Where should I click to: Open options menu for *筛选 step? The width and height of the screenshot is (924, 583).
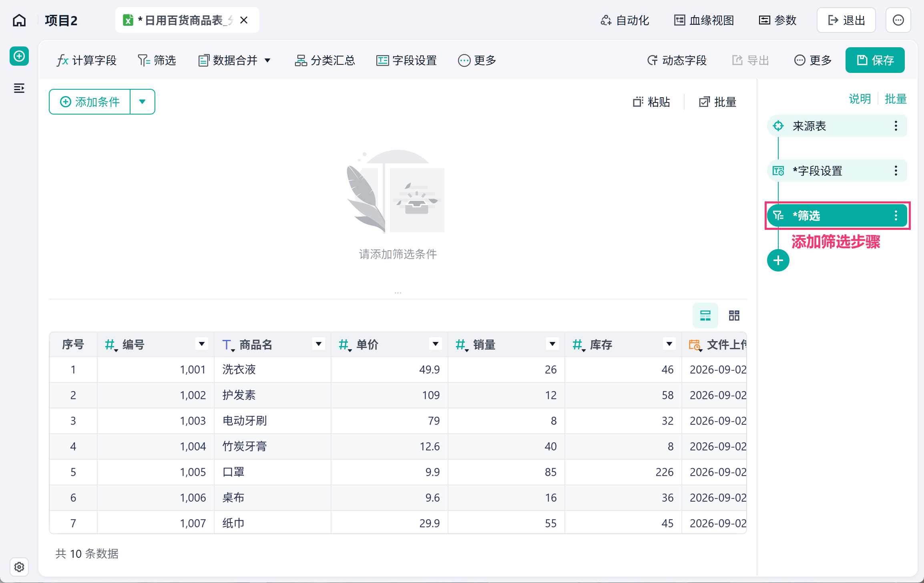click(x=896, y=215)
